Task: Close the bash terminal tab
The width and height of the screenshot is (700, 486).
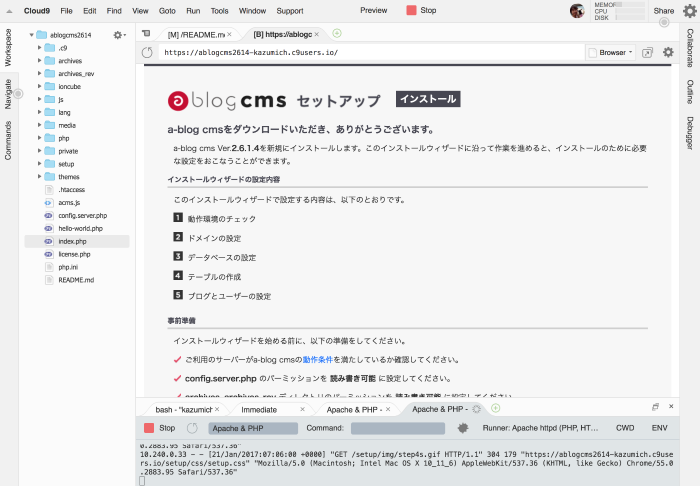Action: tap(217, 409)
